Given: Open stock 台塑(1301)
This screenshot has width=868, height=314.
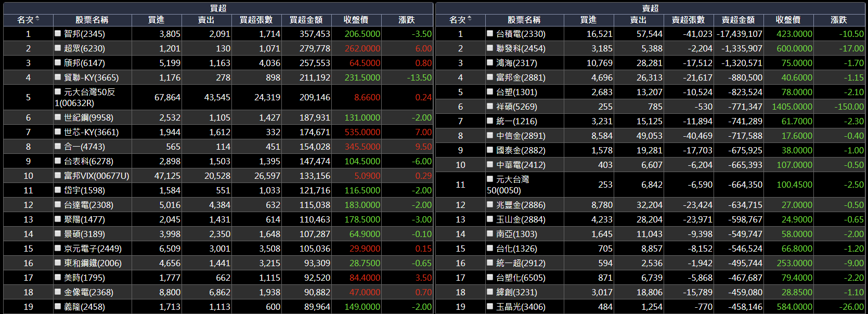Looking at the screenshot, I should pos(516,92).
